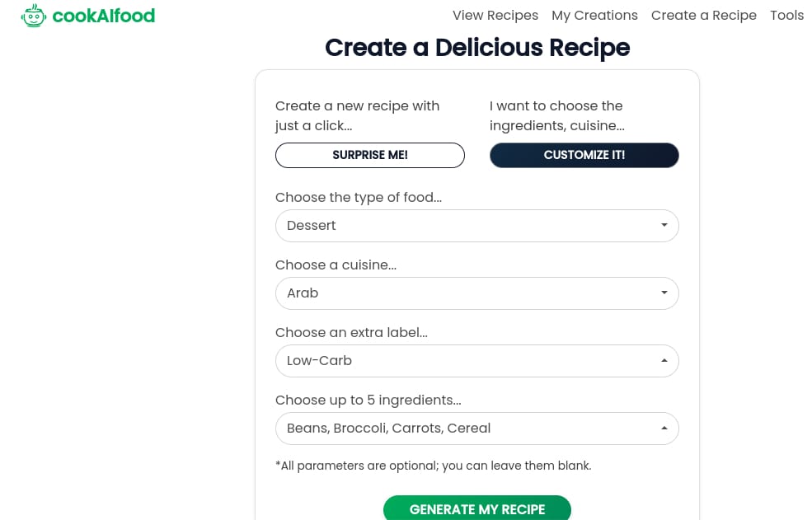Image resolution: width=812 pixels, height=520 pixels.
Task: Click the Dessert dropdown arrow
Action: pyautogui.click(x=664, y=225)
